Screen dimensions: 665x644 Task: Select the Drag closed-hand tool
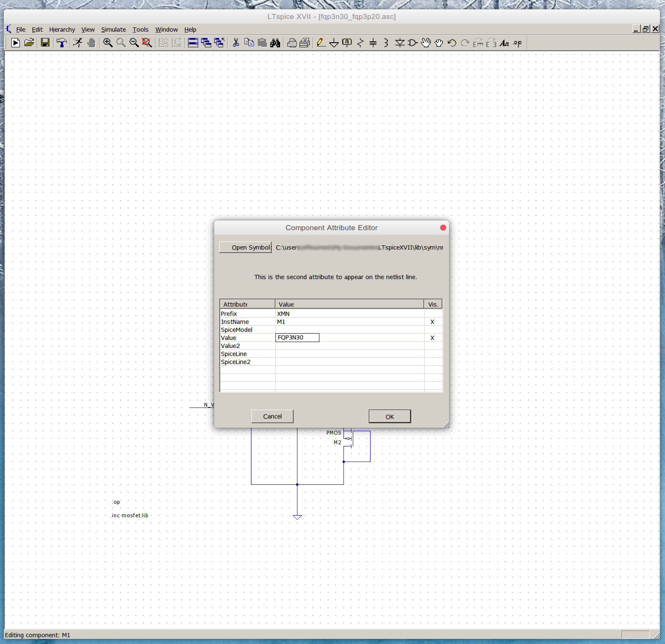tap(439, 43)
